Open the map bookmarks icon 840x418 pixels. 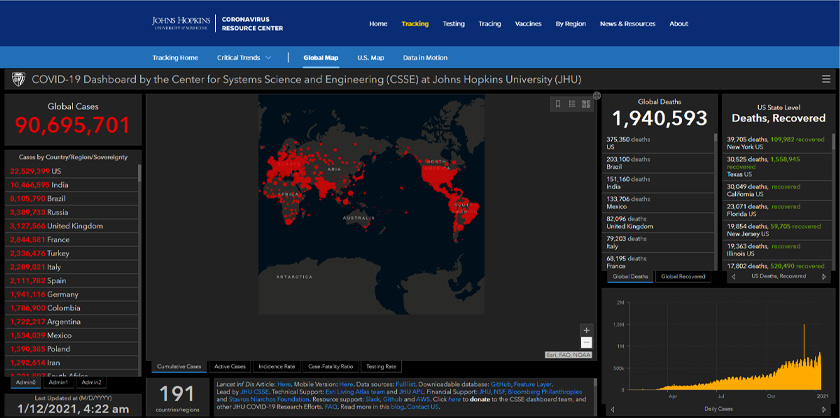[x=558, y=103]
